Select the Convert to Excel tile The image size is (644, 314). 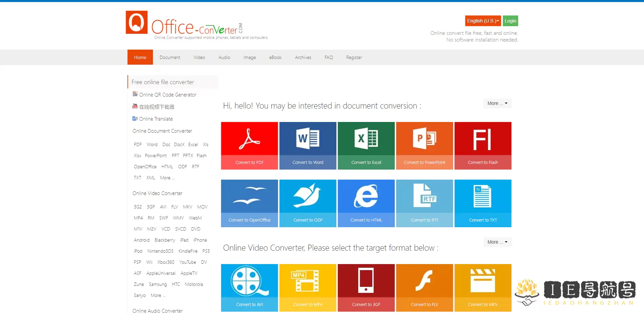pos(366,145)
